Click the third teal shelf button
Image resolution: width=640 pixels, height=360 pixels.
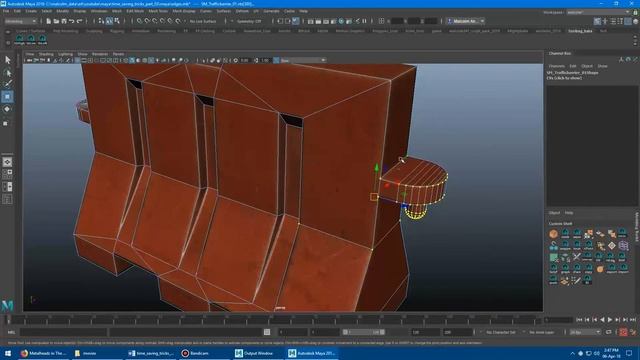coord(42,40)
